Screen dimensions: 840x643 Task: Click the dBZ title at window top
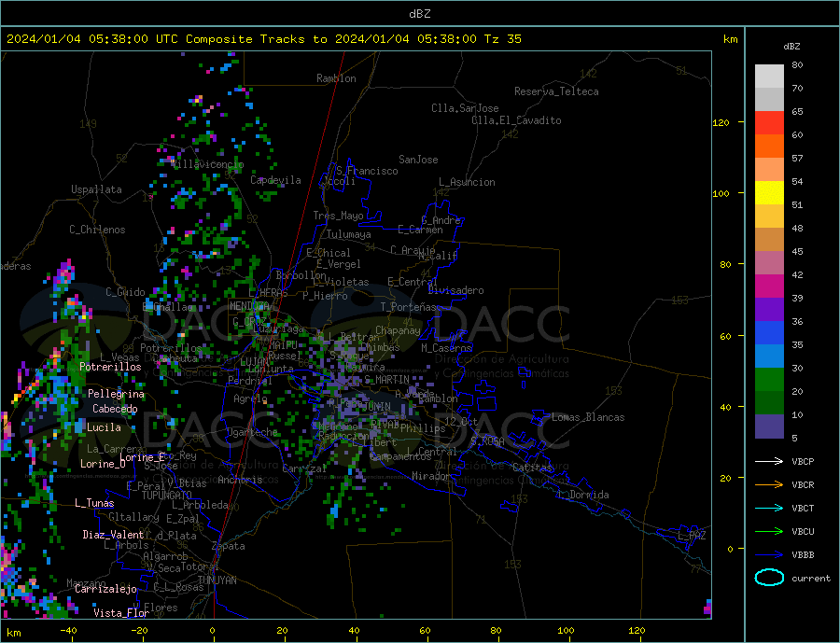coord(419,14)
